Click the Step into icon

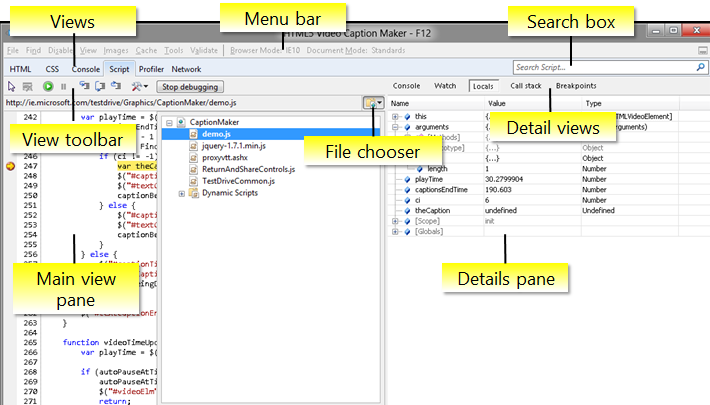(x=84, y=86)
